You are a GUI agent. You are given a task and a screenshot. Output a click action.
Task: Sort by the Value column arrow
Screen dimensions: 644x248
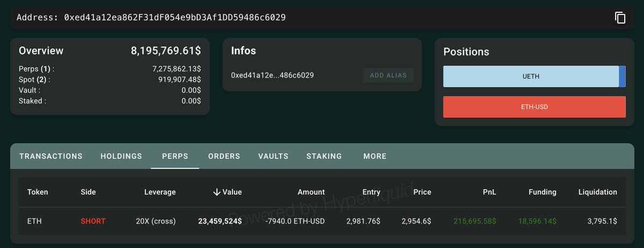pyautogui.click(x=217, y=192)
